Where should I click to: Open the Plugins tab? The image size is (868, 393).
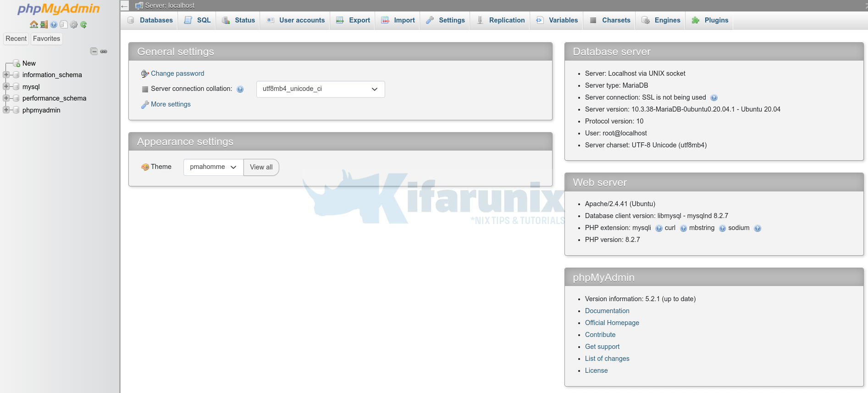click(x=709, y=20)
